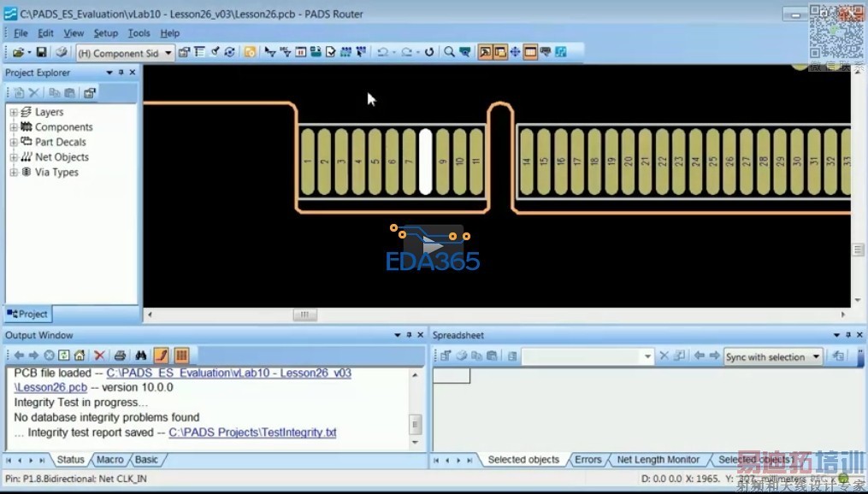
Task: Click the blue four-arrow Navigation icon in toolbar
Action: coord(515,52)
